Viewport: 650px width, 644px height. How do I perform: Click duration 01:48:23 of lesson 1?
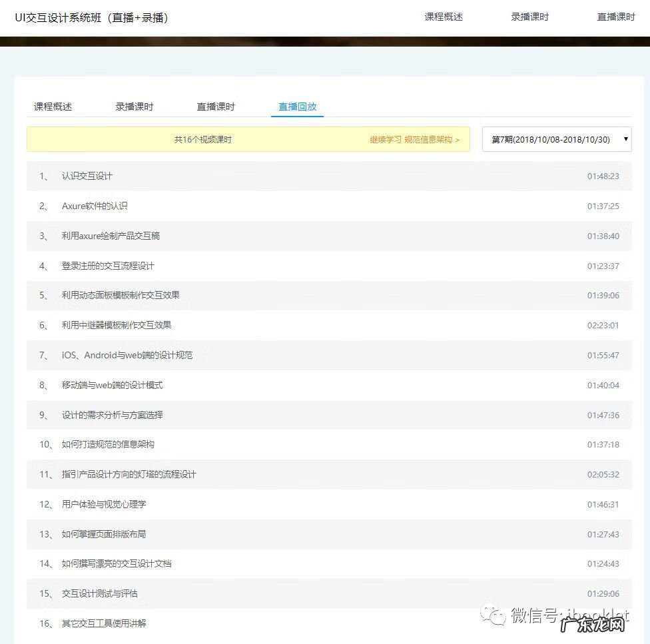coord(603,176)
